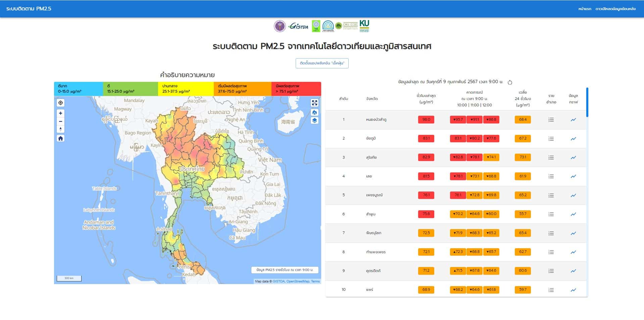Return map to home extent
The image size is (644, 320).
click(x=60, y=139)
